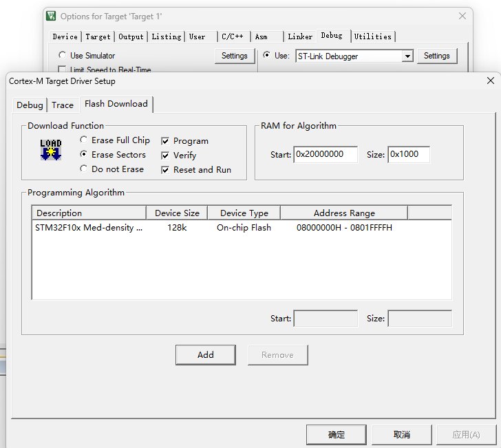Image resolution: width=501 pixels, height=448 pixels.
Task: Select the Erase Sectors radio button
Action: tap(84, 154)
